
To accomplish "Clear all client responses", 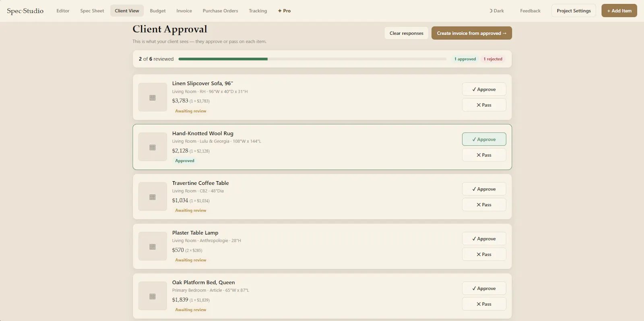I will (x=406, y=33).
